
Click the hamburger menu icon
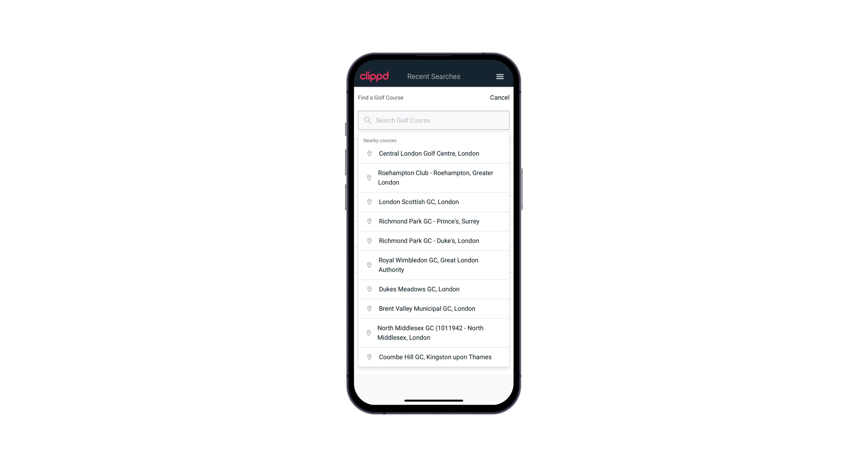[x=500, y=76]
